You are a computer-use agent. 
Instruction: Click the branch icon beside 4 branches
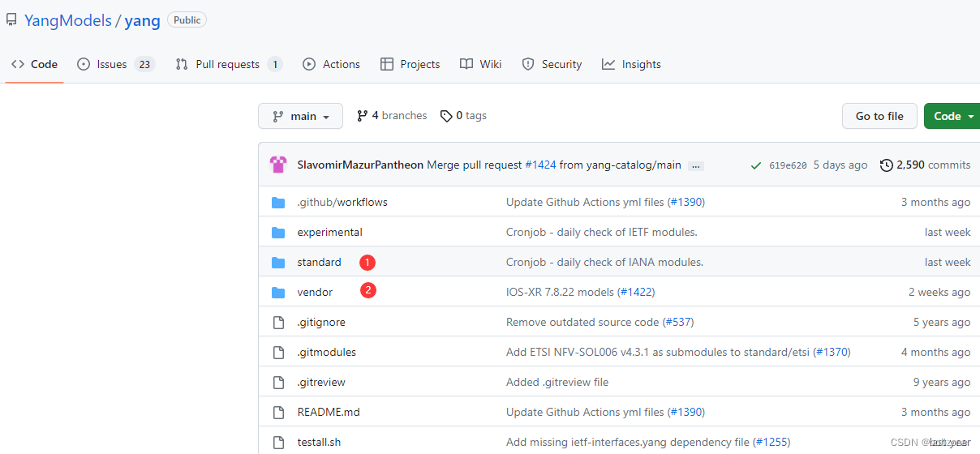pyautogui.click(x=362, y=116)
